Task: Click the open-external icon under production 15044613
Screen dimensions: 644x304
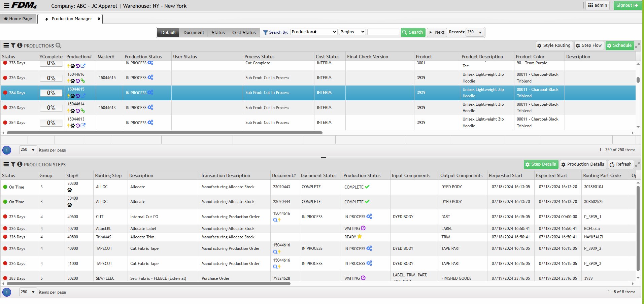Action: [x=83, y=126]
